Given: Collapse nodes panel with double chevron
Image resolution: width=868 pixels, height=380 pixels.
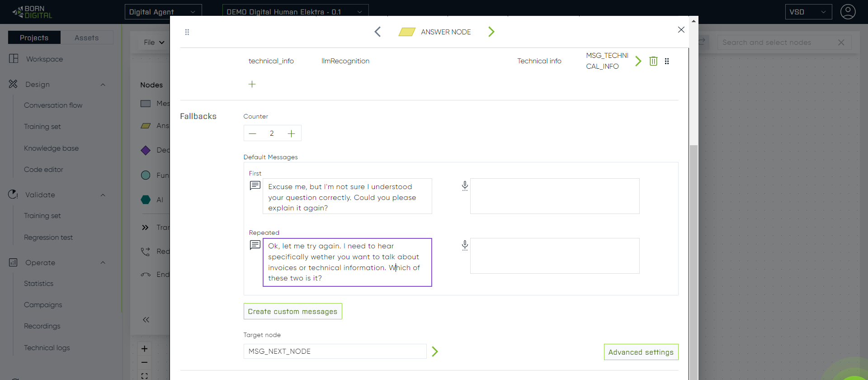Looking at the screenshot, I should (146, 320).
